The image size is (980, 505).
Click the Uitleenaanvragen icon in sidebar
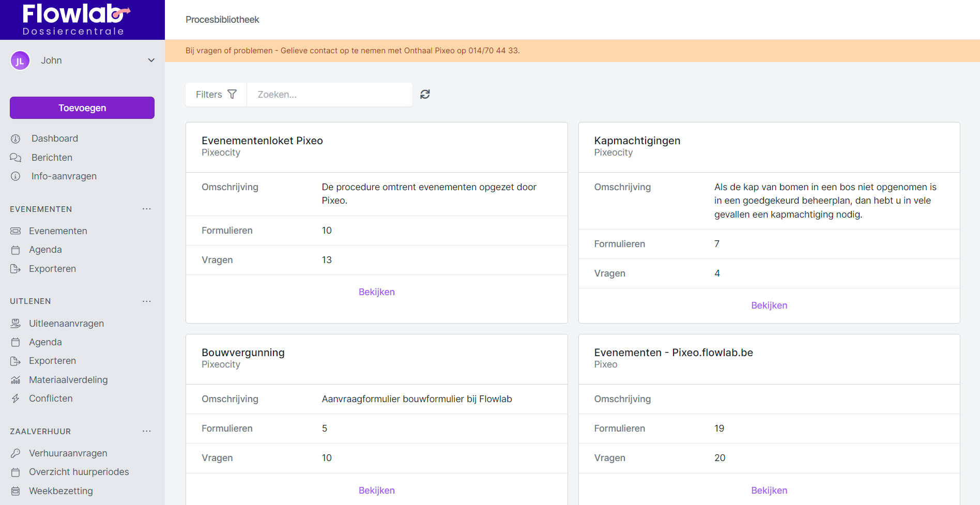(x=16, y=324)
